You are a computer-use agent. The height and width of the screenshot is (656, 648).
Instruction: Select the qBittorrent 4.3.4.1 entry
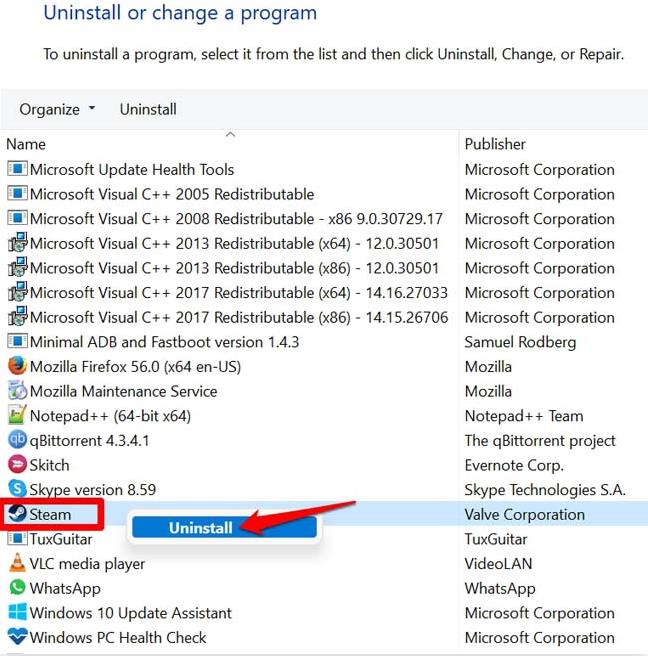[89, 441]
